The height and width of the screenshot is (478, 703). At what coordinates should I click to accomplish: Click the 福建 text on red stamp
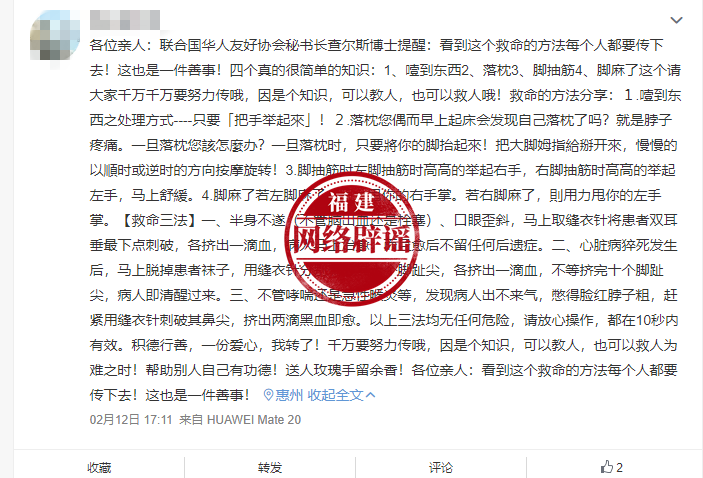pos(351,202)
